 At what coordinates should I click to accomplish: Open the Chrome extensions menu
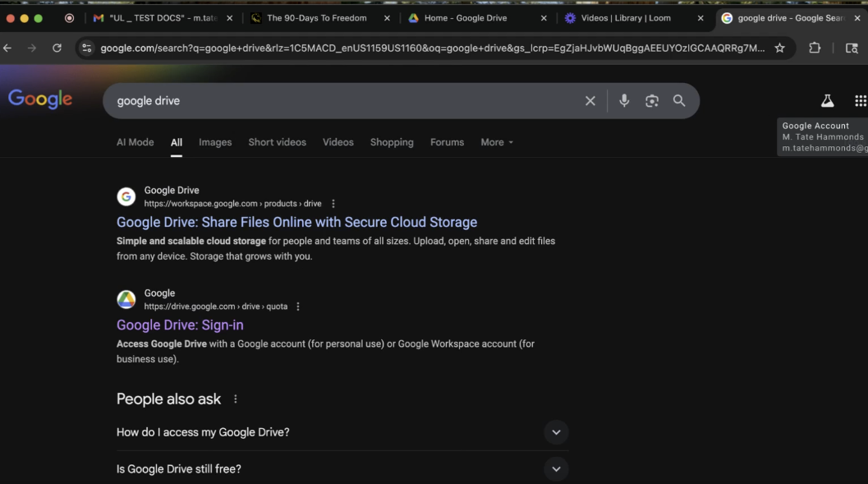(815, 48)
